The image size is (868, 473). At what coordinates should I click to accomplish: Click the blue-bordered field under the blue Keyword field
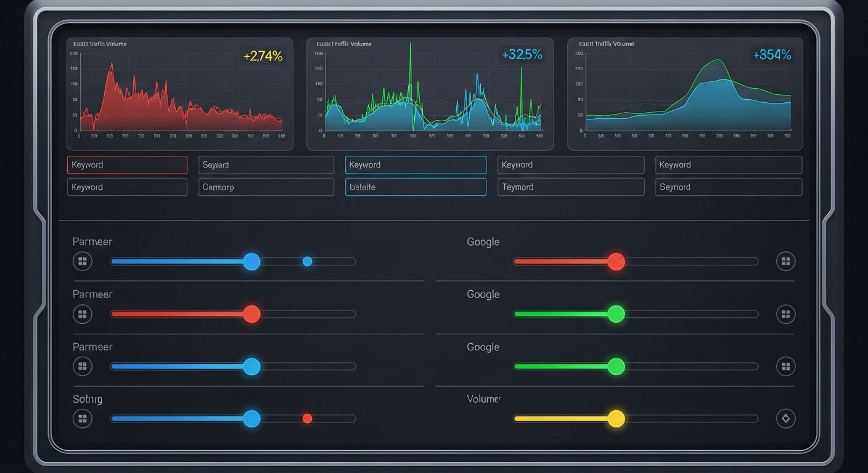[x=416, y=187]
